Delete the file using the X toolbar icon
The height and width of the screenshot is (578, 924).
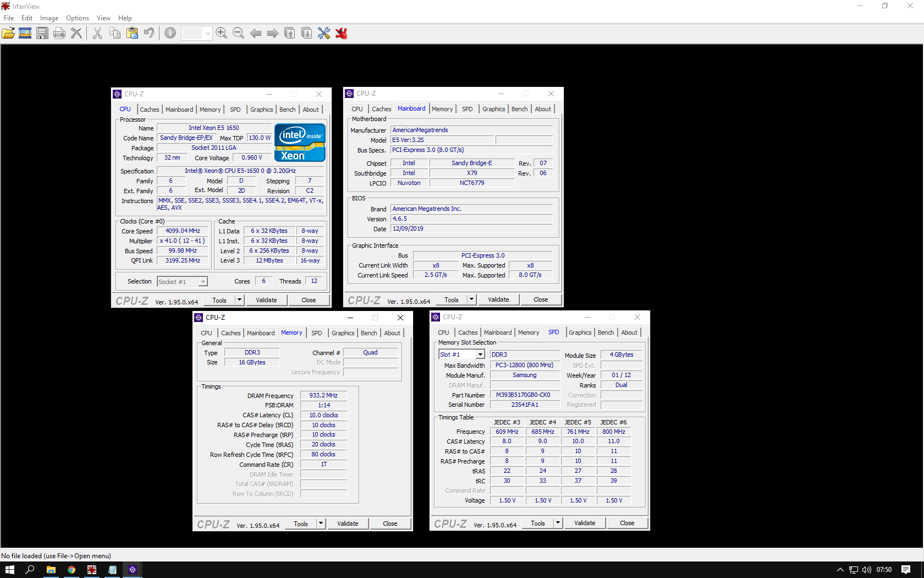click(x=76, y=33)
